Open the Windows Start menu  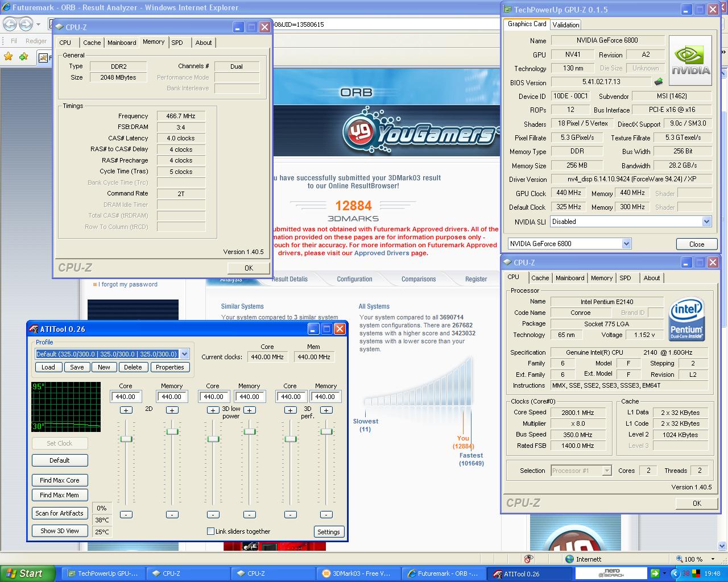click(x=28, y=573)
